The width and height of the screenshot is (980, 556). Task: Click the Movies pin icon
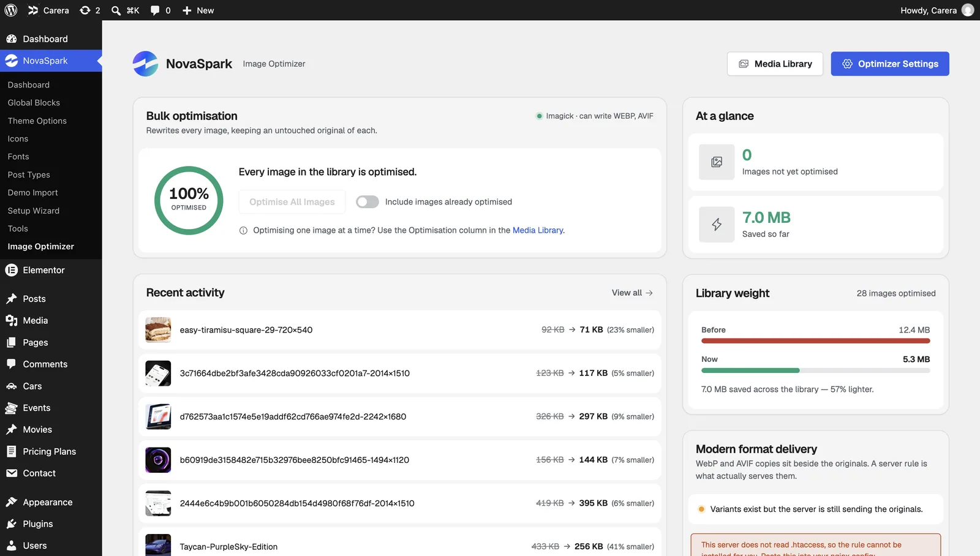(x=12, y=429)
